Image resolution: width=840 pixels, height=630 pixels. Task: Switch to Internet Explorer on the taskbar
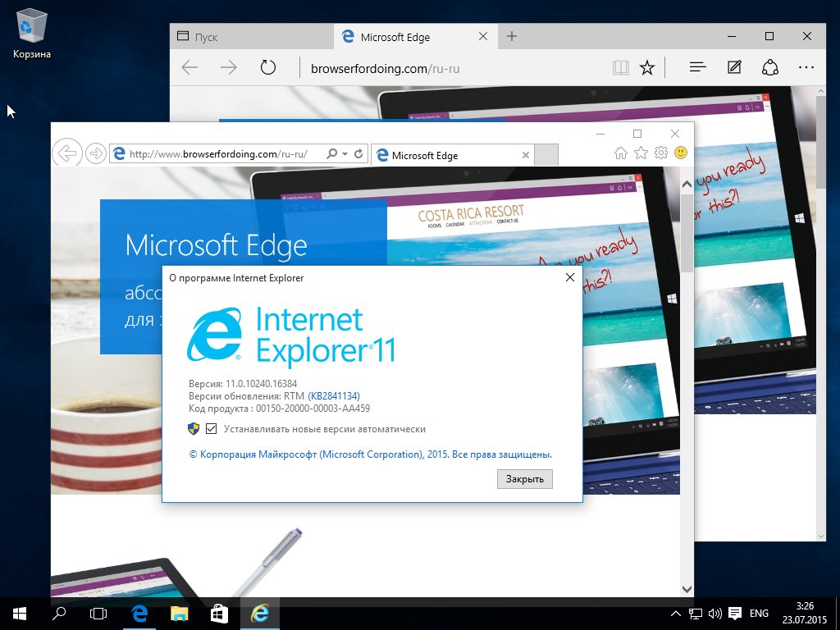[x=260, y=614]
